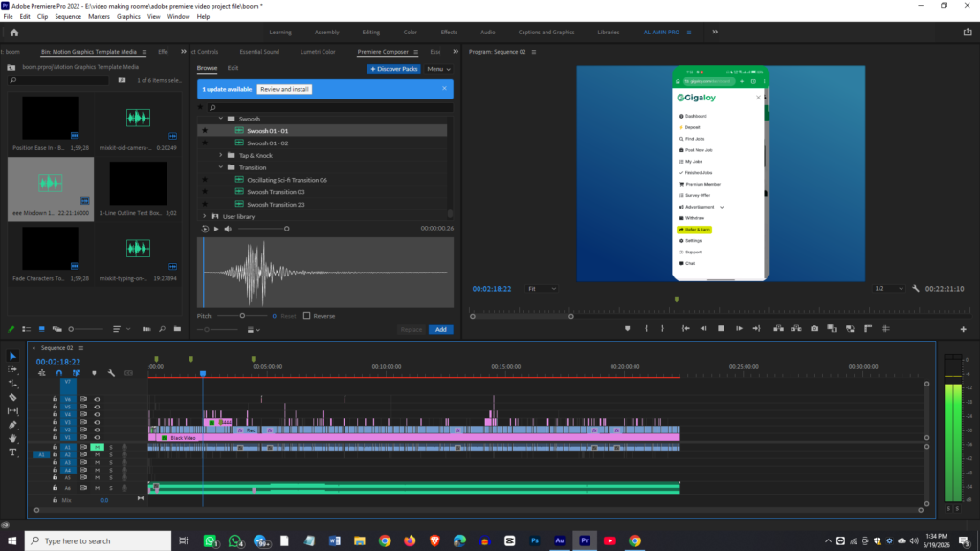This screenshot has height=551, width=980.
Task: Click the Add button
Action: pos(440,329)
